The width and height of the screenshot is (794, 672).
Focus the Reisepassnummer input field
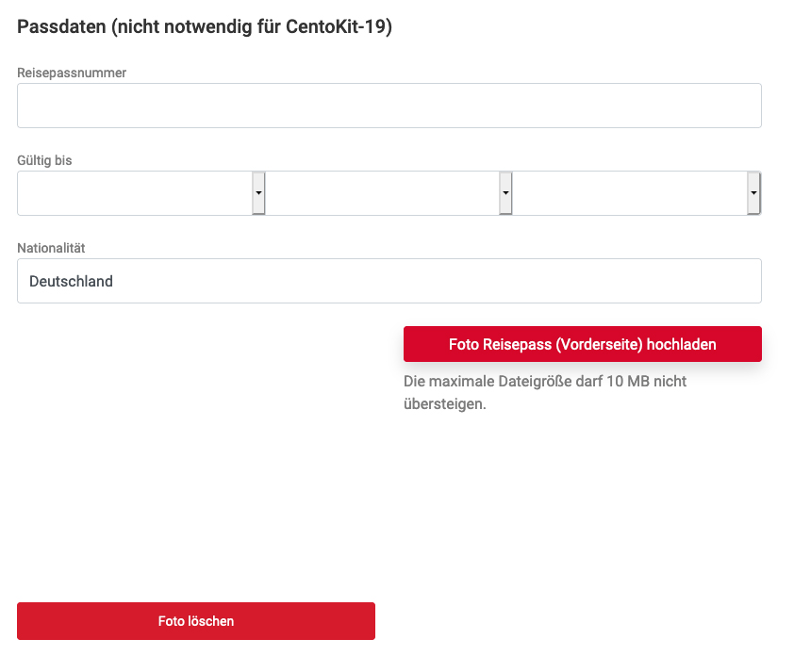(x=389, y=106)
